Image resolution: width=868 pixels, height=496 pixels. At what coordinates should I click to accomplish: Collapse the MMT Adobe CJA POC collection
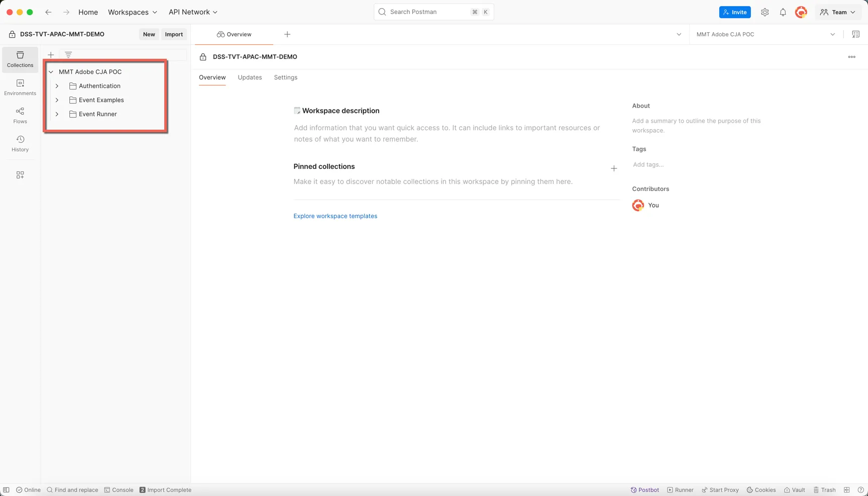click(51, 72)
